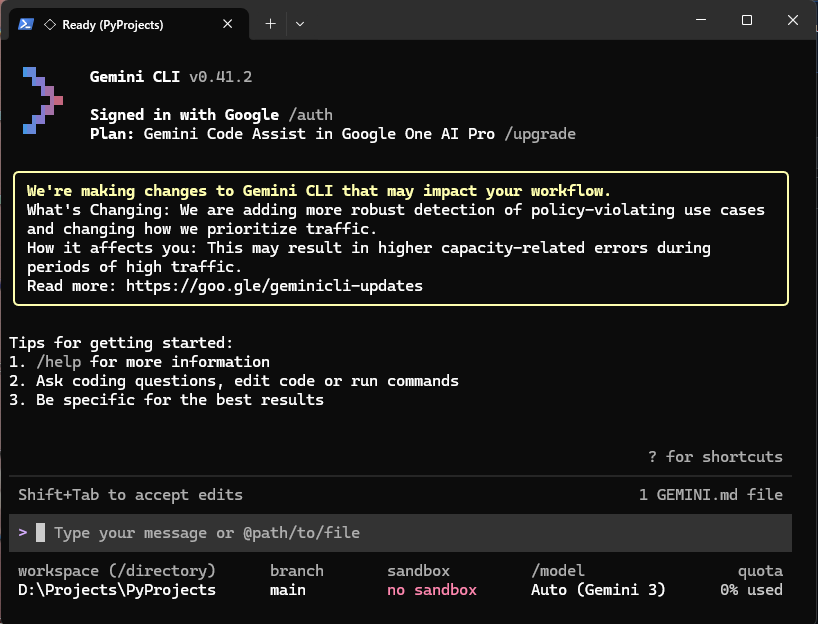Click 'Shift+Tab to accept edits' text
This screenshot has height=624, width=818.
tap(130, 495)
